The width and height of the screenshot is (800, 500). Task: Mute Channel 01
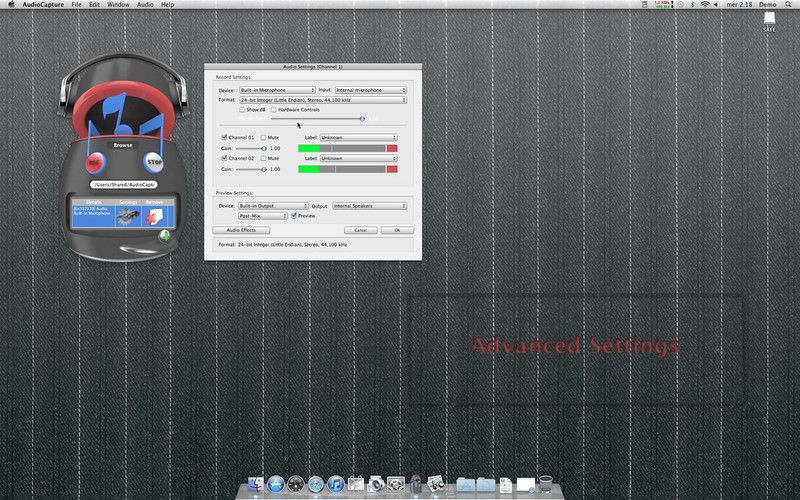tap(263, 138)
